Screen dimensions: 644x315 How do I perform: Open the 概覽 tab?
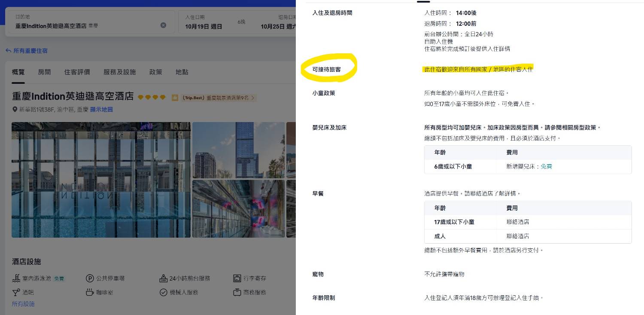click(18, 72)
